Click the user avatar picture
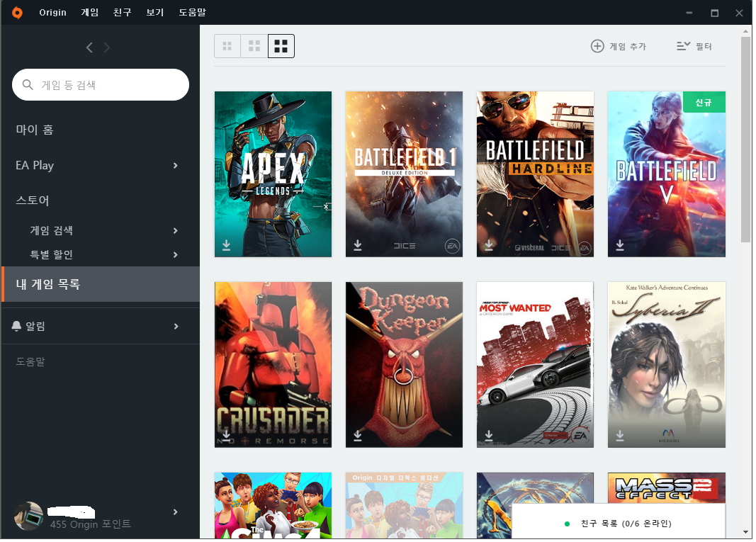The image size is (756, 542). (x=29, y=516)
